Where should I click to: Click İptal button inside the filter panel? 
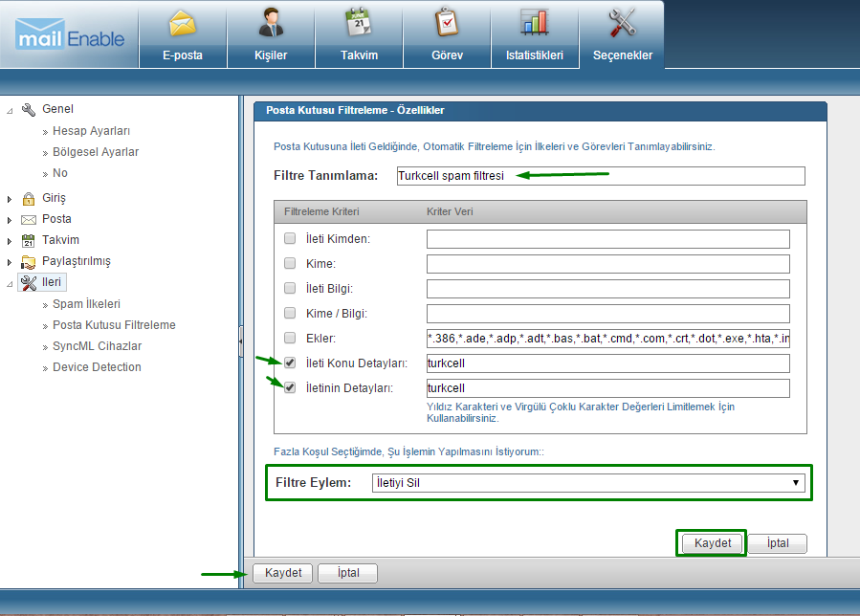pos(778,543)
